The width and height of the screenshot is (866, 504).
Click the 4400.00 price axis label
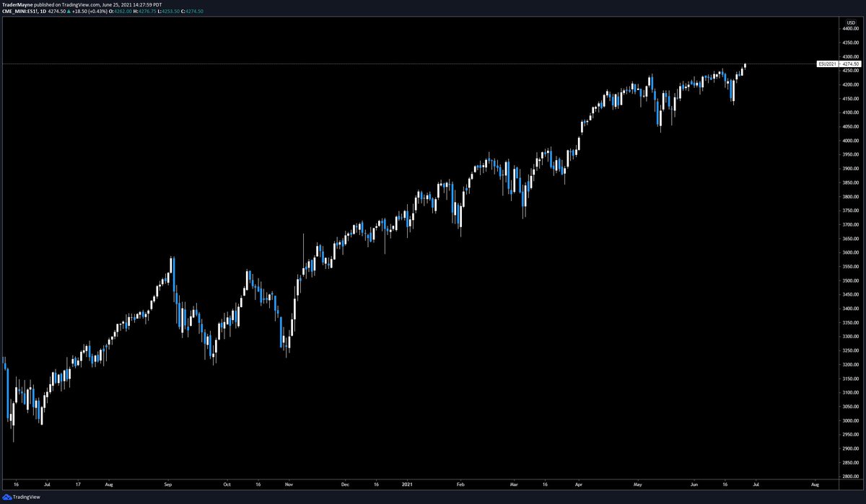850,29
